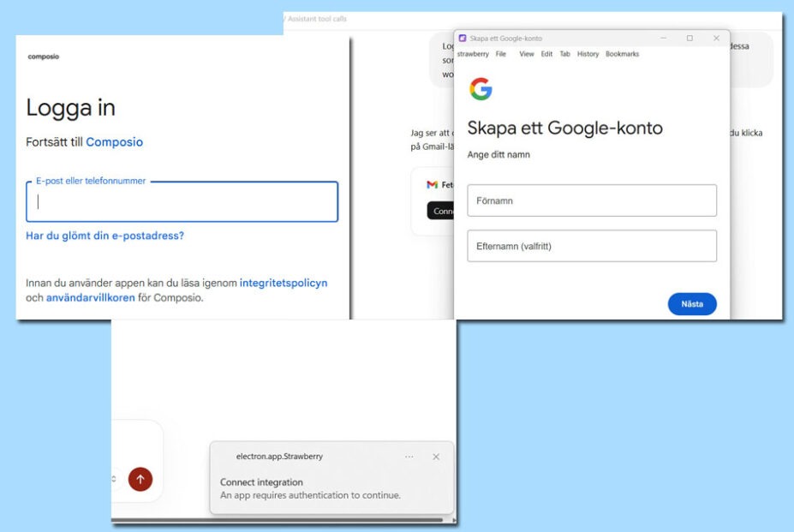
Task: Minimize the Skapa ett Google-konto window
Action: coord(663,39)
